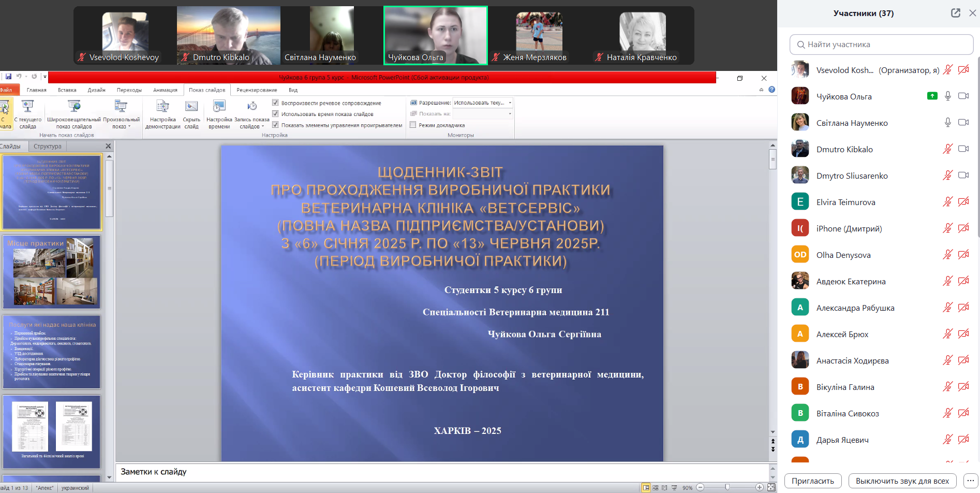Switch to reading view in status bar
The height and width of the screenshot is (493, 980).
[664, 487]
